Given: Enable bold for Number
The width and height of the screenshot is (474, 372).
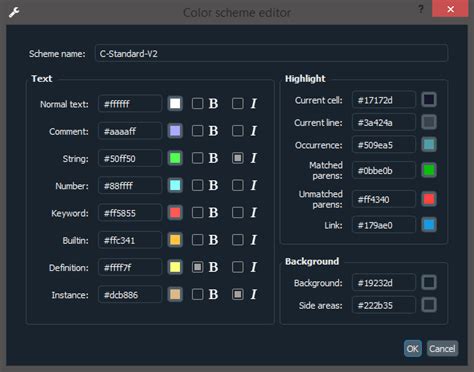Looking at the screenshot, I should 198,186.
